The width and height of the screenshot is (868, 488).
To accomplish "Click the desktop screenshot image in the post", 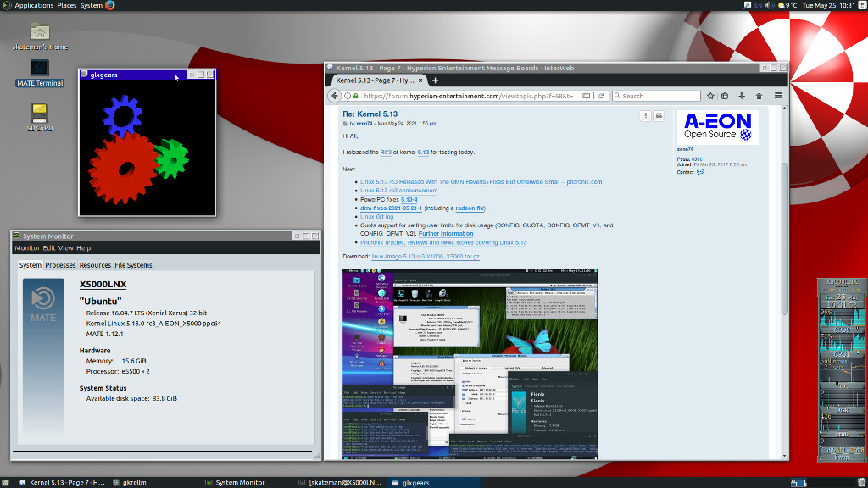I will coord(470,364).
